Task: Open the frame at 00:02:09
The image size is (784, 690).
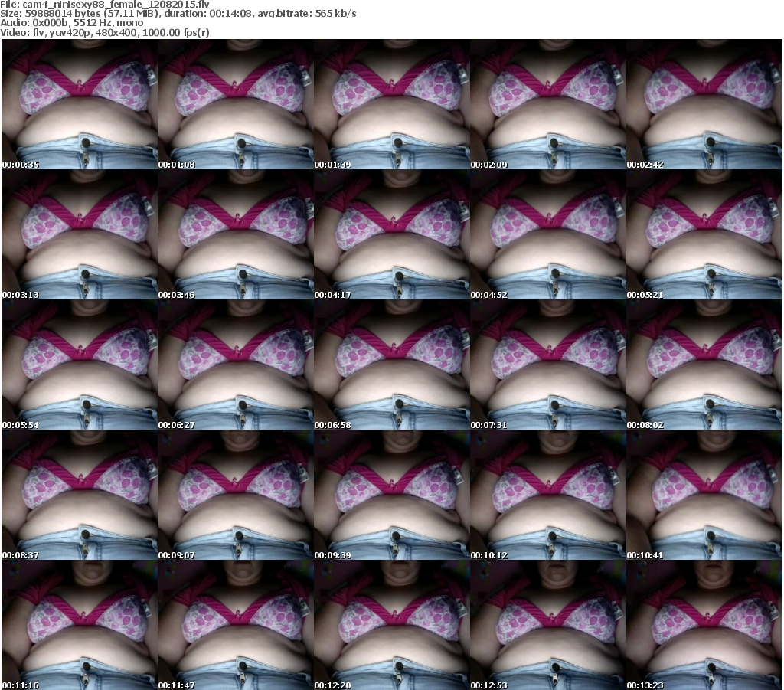Action: (548, 104)
